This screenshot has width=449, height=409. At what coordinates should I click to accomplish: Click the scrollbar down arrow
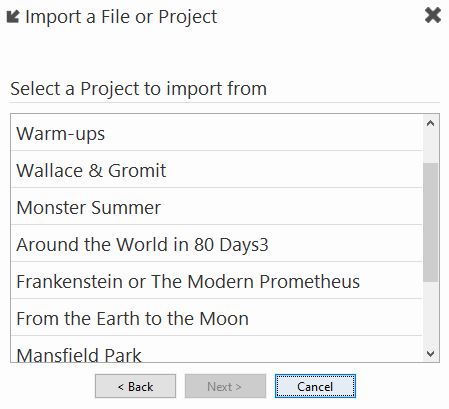click(430, 353)
